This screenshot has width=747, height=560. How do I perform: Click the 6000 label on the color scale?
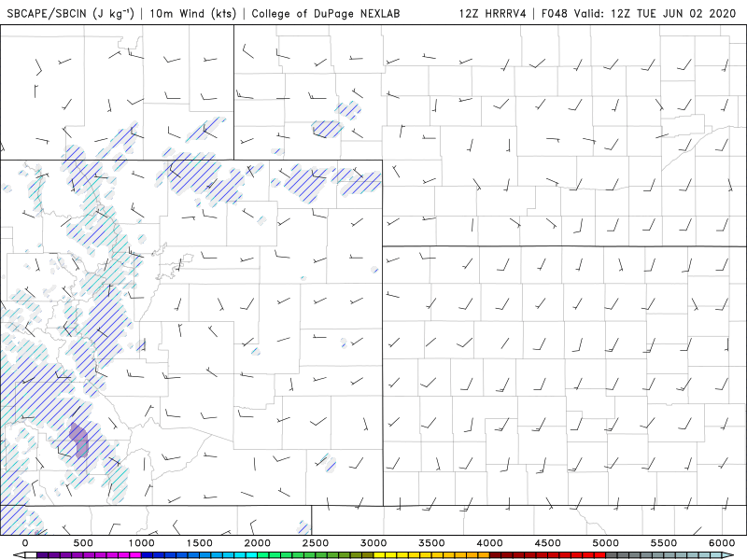point(722,543)
